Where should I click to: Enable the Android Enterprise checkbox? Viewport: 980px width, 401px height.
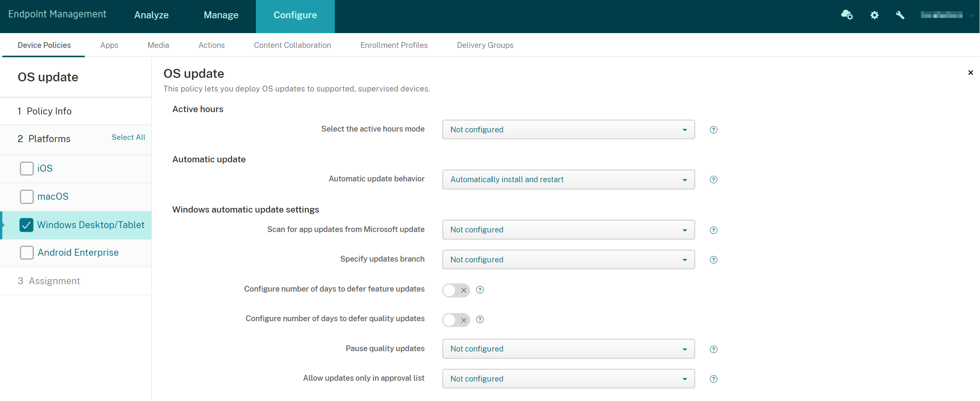(x=27, y=253)
